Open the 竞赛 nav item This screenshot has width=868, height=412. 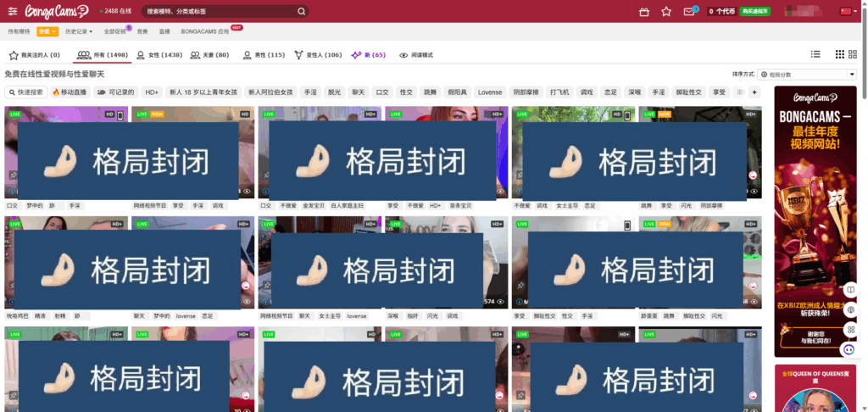142,31
